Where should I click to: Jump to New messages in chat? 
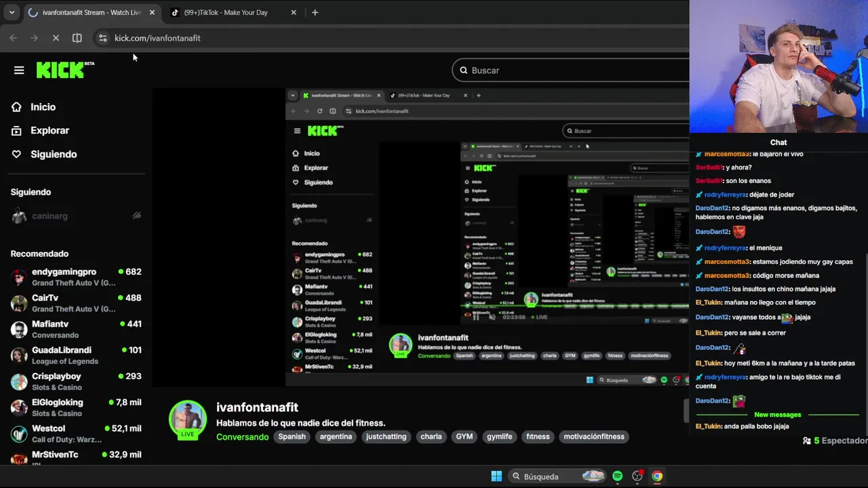tap(777, 414)
